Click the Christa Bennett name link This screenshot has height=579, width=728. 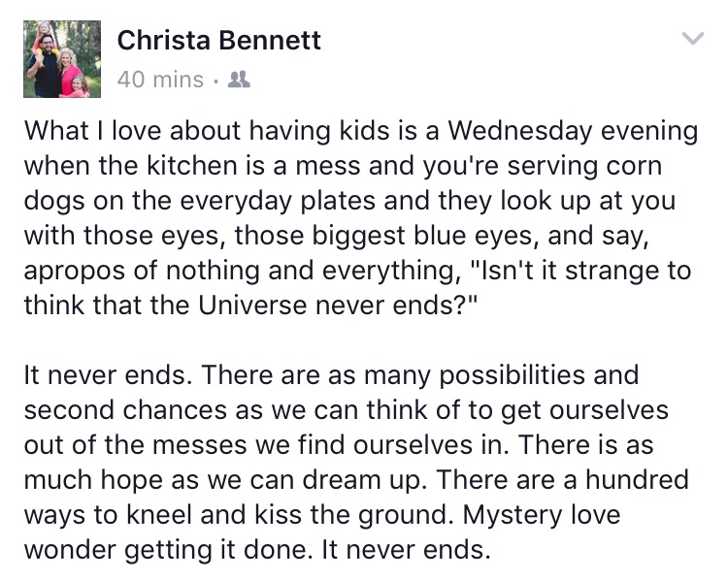(218, 41)
